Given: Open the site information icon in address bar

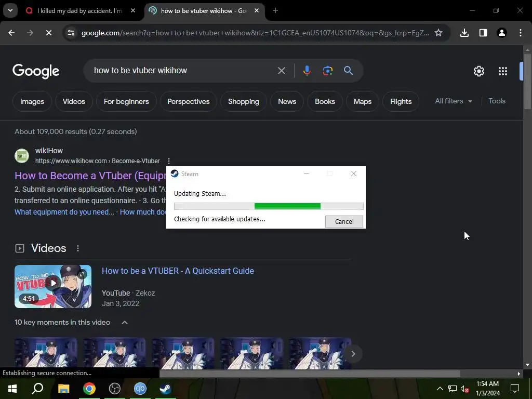Looking at the screenshot, I should (x=71, y=33).
